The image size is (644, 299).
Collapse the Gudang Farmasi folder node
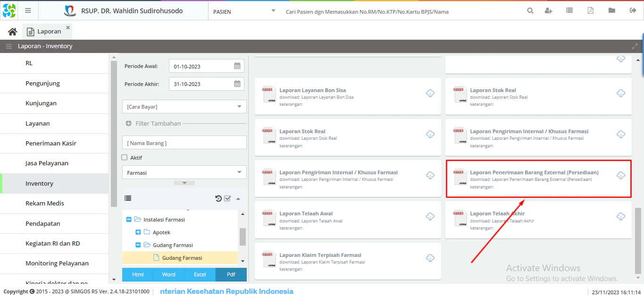click(138, 245)
